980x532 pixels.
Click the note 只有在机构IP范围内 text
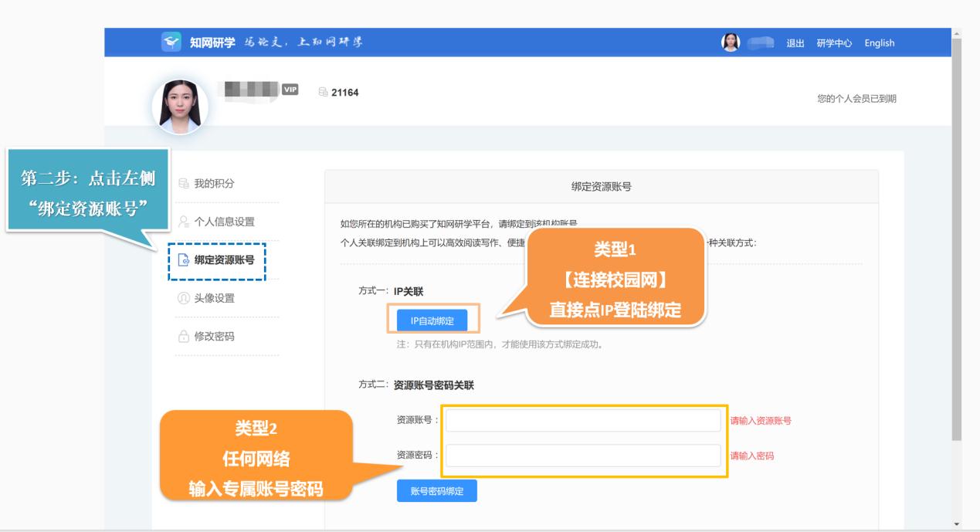(x=499, y=344)
